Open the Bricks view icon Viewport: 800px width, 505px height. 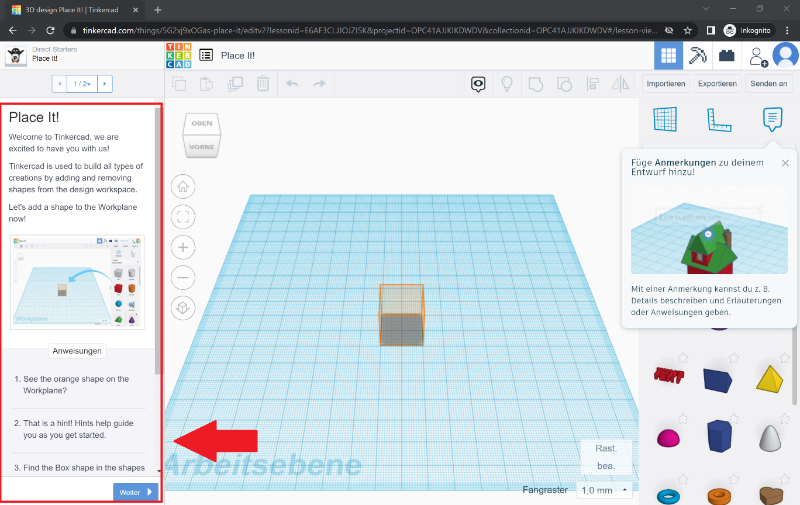[x=727, y=56]
